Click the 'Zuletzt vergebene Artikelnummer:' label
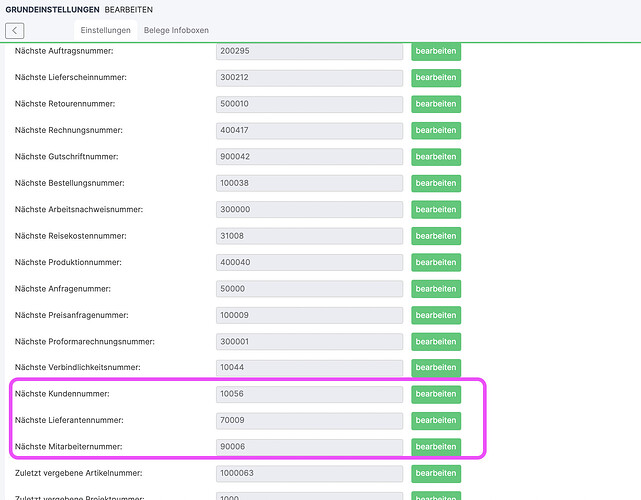The height and width of the screenshot is (500, 641). pyautogui.click(x=78, y=473)
